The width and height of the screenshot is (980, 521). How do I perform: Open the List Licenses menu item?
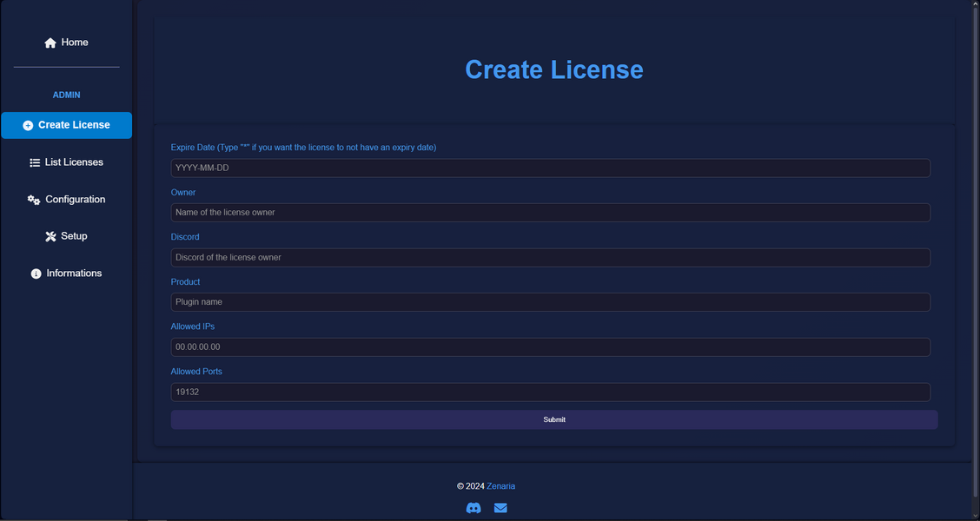point(74,162)
